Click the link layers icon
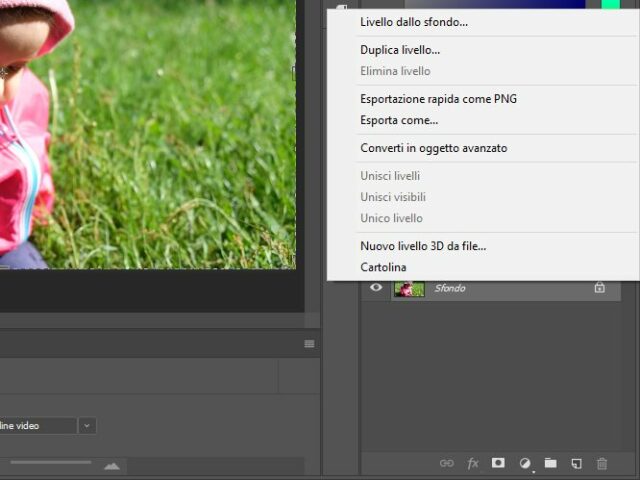Screen dimensions: 640x480 coord(447,463)
